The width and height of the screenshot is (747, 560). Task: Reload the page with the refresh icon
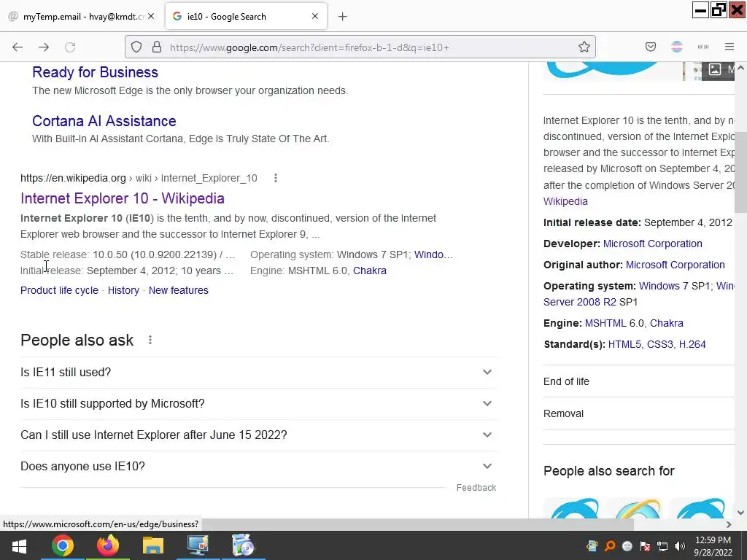70,47
